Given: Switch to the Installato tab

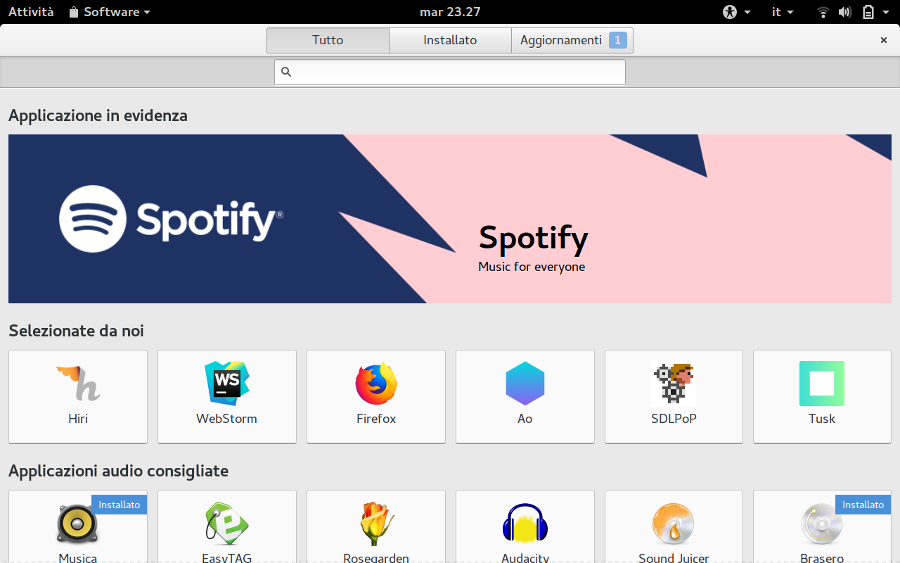Looking at the screenshot, I should pyautogui.click(x=450, y=40).
